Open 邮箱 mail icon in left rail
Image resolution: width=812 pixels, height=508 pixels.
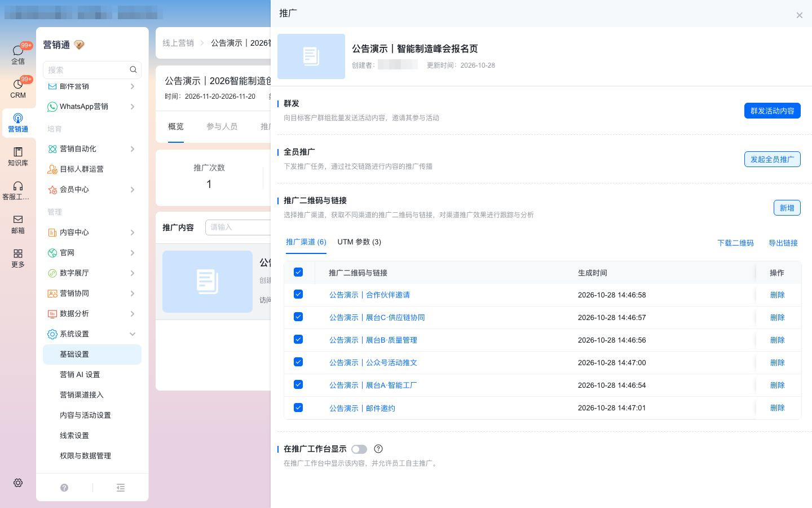point(18,220)
